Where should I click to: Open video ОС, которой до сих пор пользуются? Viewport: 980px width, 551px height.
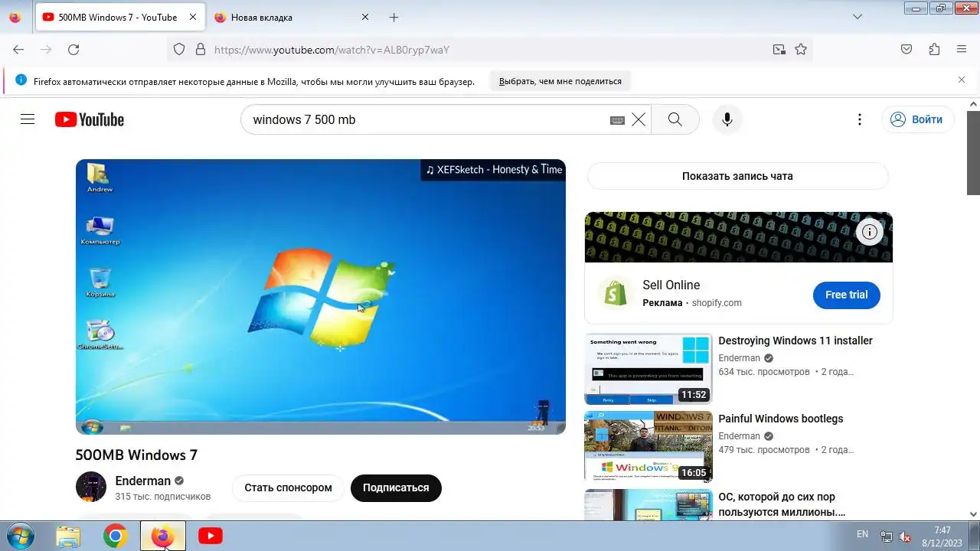(x=782, y=504)
